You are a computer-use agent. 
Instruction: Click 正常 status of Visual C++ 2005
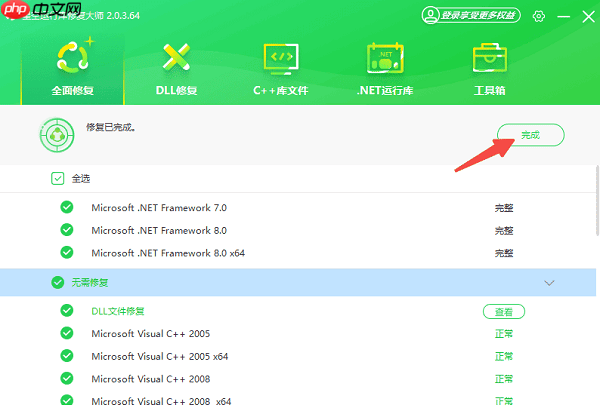(x=504, y=334)
